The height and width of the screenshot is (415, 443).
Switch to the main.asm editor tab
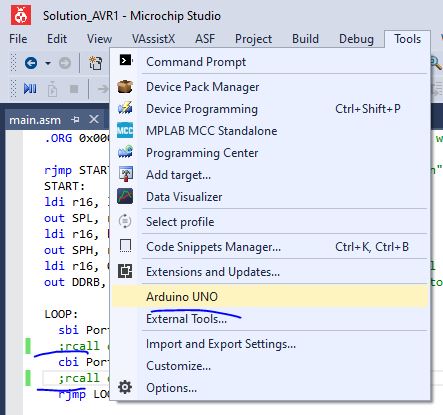click(35, 120)
